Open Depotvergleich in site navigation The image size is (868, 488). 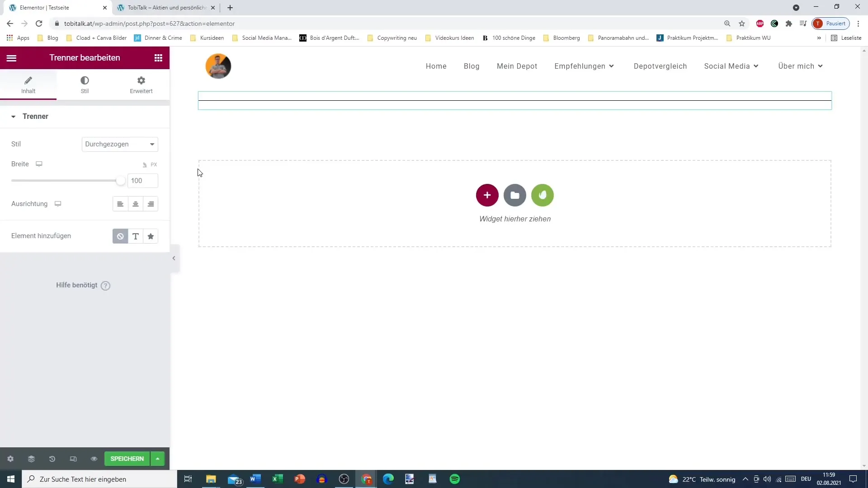pyautogui.click(x=660, y=66)
